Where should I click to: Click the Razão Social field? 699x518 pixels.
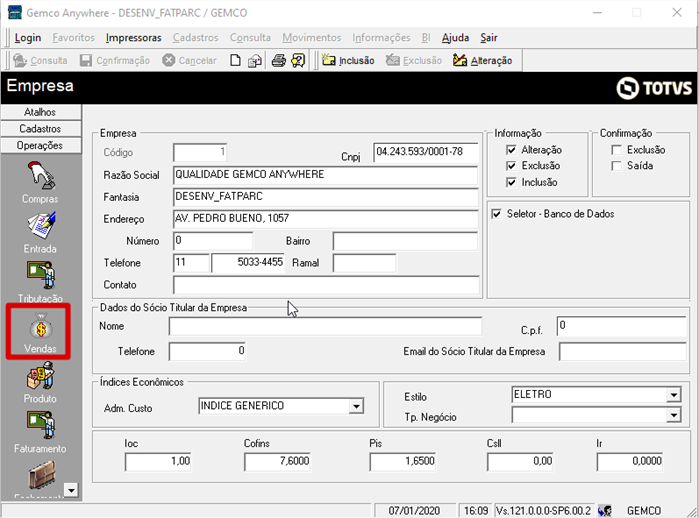[325, 175]
